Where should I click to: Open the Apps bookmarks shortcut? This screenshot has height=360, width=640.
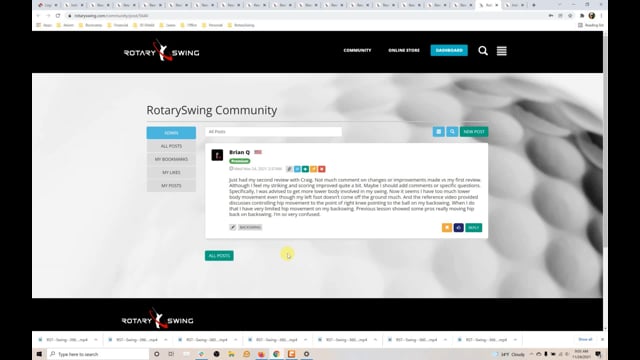[44, 25]
